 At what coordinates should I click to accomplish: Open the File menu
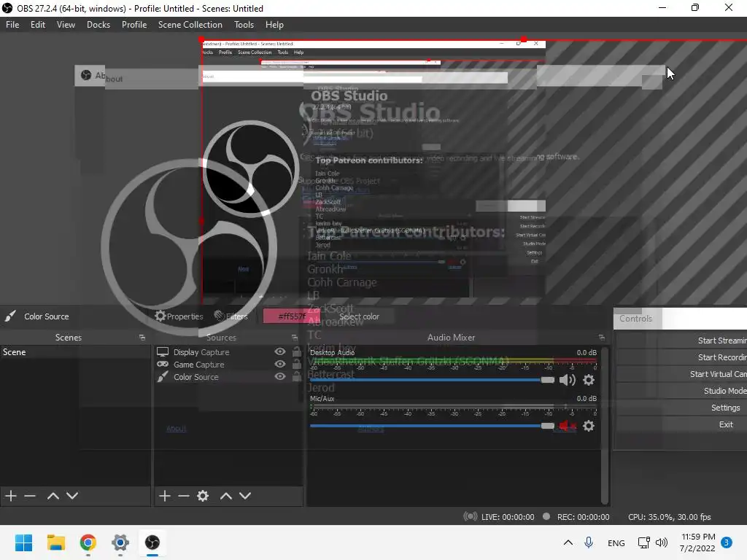tap(12, 25)
